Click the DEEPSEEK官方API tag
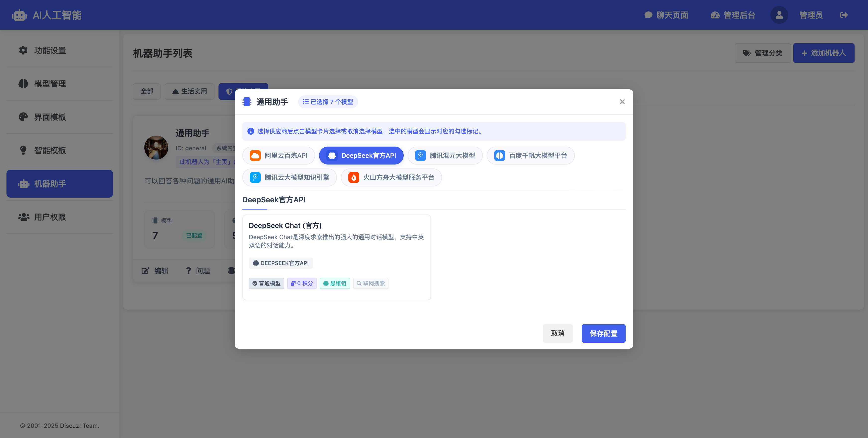 point(281,263)
